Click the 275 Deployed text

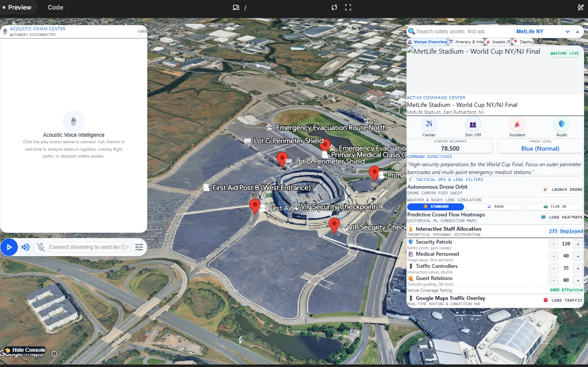(x=566, y=231)
